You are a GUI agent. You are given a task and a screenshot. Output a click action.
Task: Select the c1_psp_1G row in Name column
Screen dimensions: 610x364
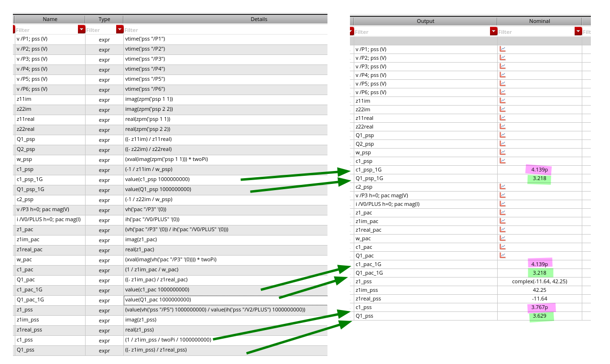point(49,179)
